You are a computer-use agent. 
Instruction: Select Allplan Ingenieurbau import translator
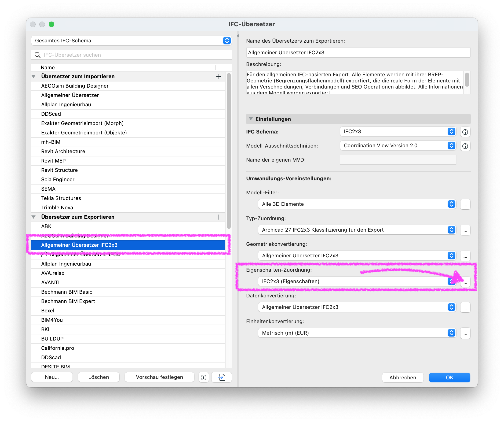(x=128, y=105)
